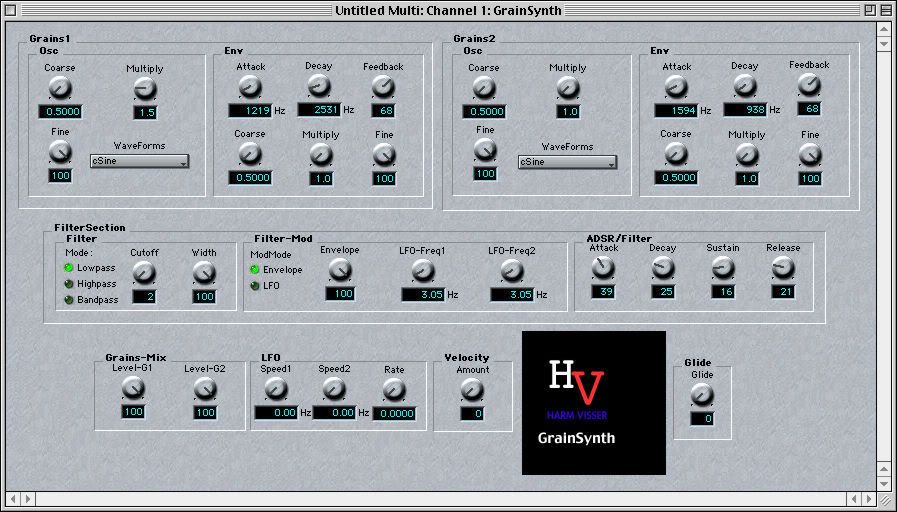Click the Level-G1 knob

pyautogui.click(x=133, y=389)
